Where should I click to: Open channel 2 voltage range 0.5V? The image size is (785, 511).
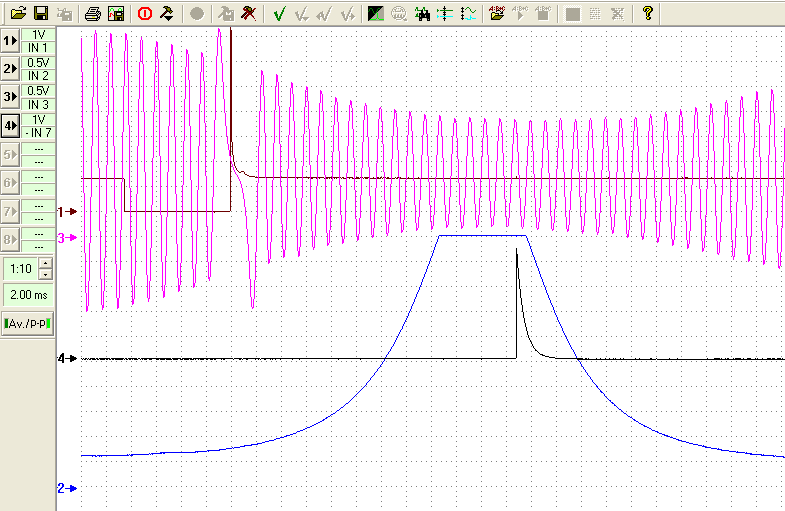pyautogui.click(x=38, y=63)
